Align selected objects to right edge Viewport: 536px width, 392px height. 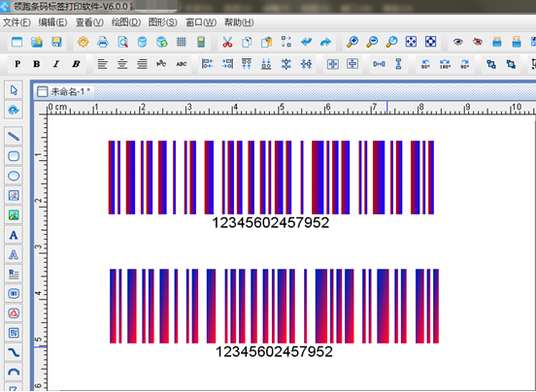[x=227, y=64]
